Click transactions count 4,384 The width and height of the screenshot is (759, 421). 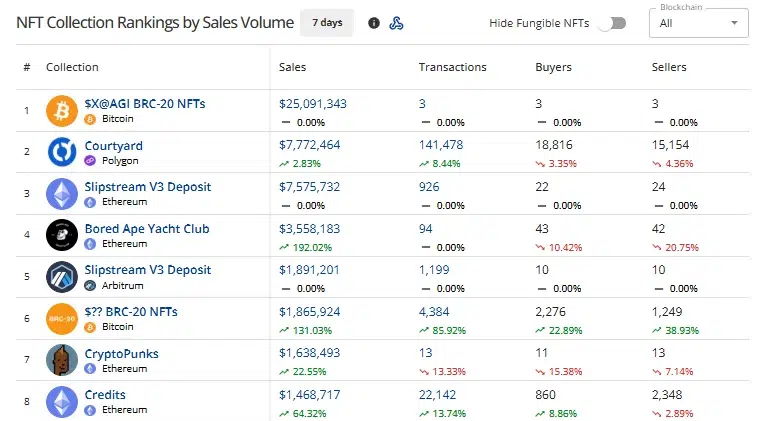tap(434, 312)
